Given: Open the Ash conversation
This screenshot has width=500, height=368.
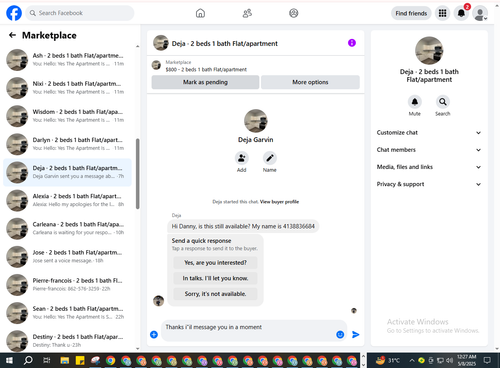Looking at the screenshot, I should (x=67, y=60).
